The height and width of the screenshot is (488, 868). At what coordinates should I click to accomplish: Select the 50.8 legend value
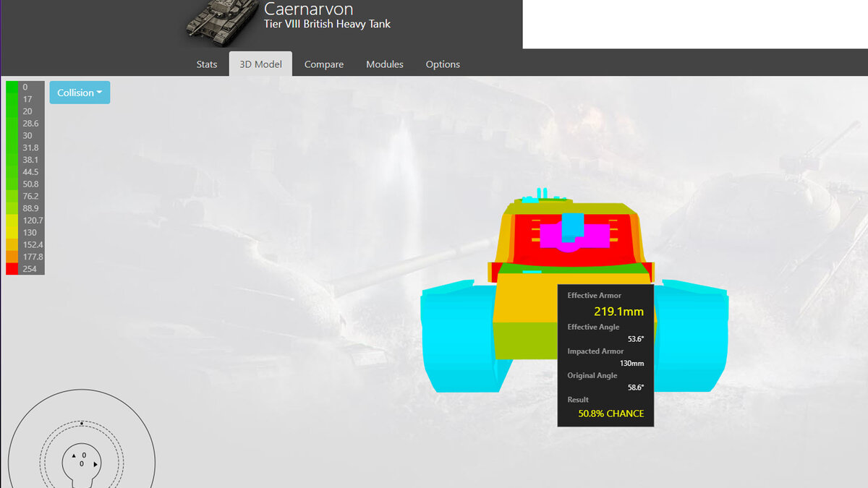pyautogui.click(x=30, y=184)
